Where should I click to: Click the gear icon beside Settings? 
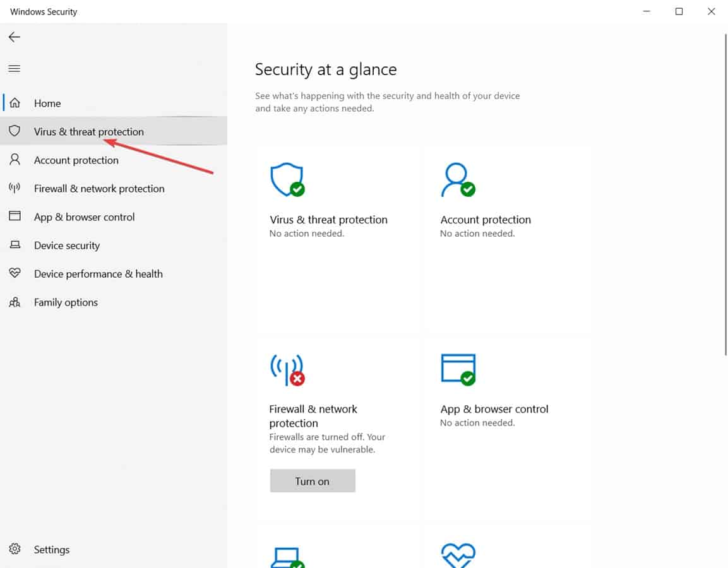[x=15, y=549]
